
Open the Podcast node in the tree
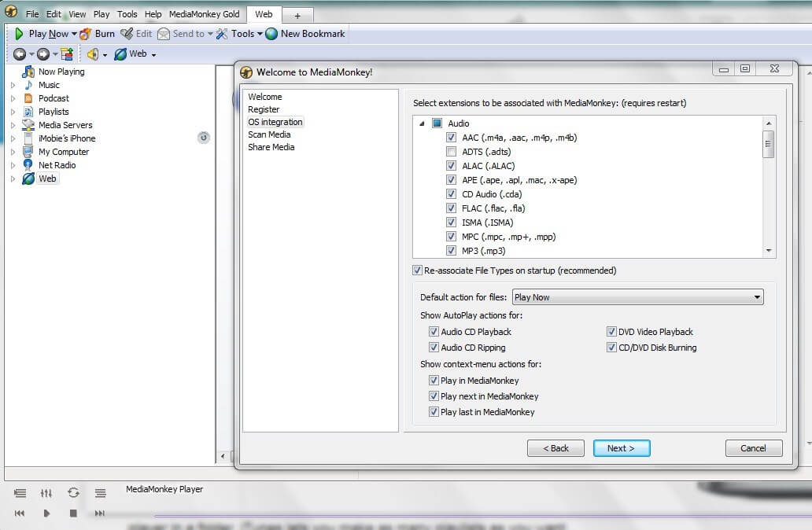[54, 98]
